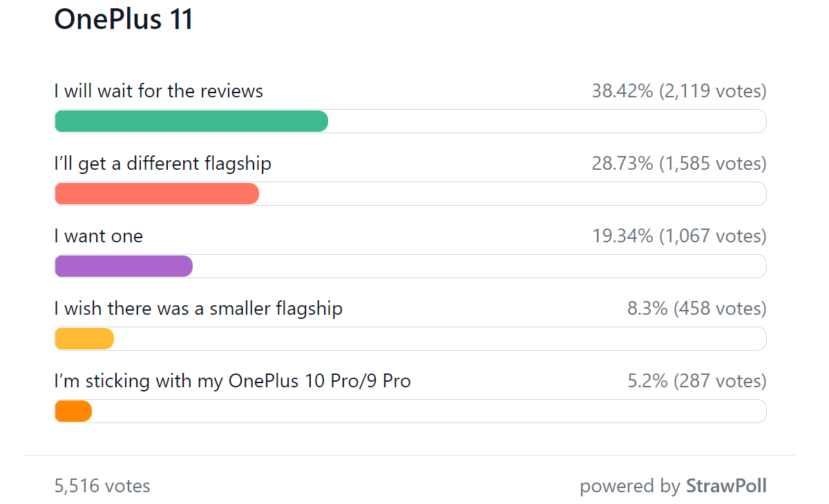Click the purple 'I want one' bar
Screen dimensions: 829x504
tap(124, 266)
